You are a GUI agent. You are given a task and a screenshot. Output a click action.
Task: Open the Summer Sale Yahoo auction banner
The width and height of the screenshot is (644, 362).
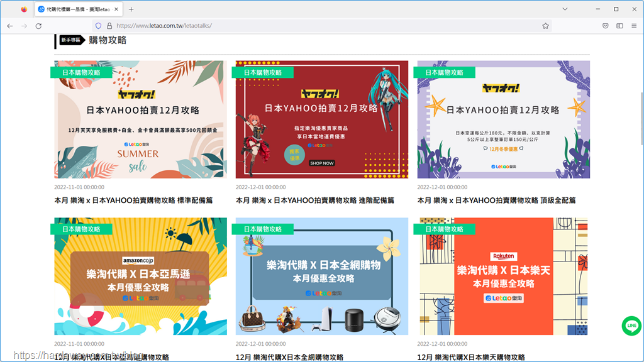(x=140, y=119)
